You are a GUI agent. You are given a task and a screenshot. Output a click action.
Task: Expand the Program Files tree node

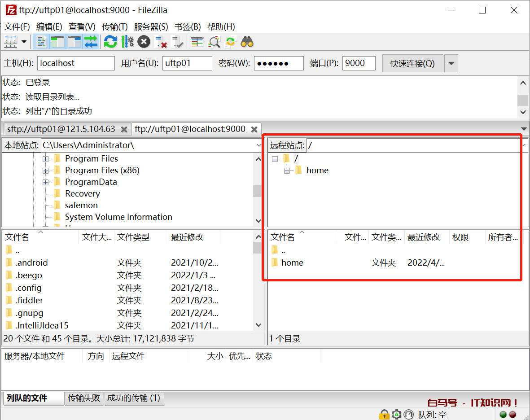45,159
